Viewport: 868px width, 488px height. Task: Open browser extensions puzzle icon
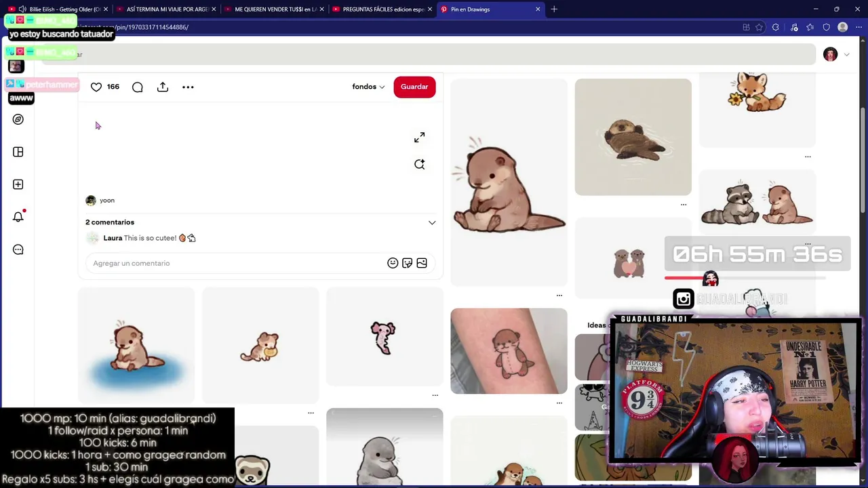coord(775,27)
